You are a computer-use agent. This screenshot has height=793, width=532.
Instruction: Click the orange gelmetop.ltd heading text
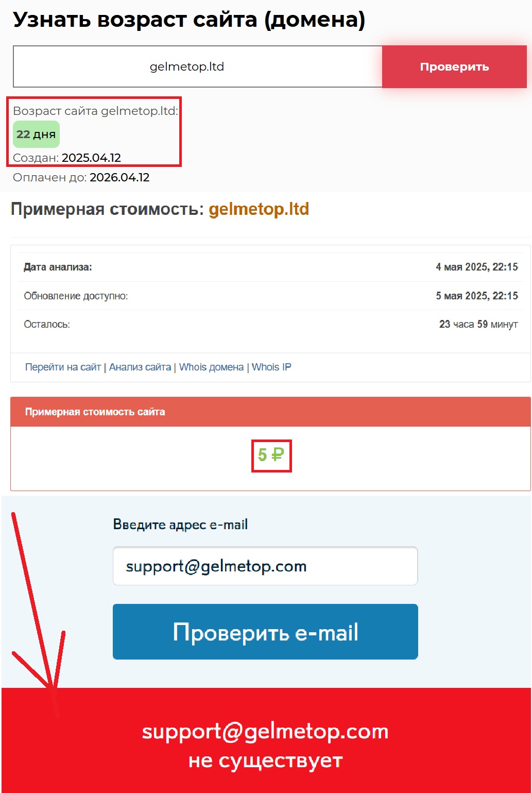click(259, 209)
